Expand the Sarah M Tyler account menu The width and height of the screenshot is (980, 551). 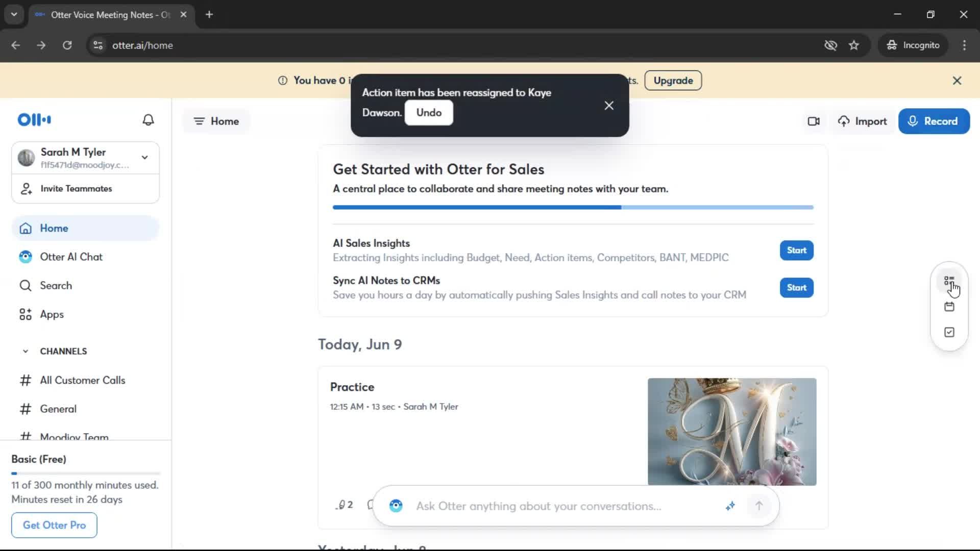[145, 158]
